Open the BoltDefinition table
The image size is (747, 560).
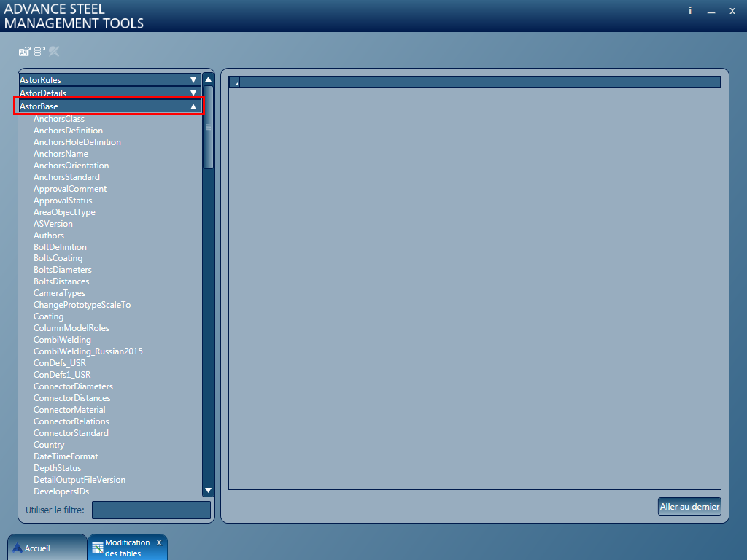(60, 247)
